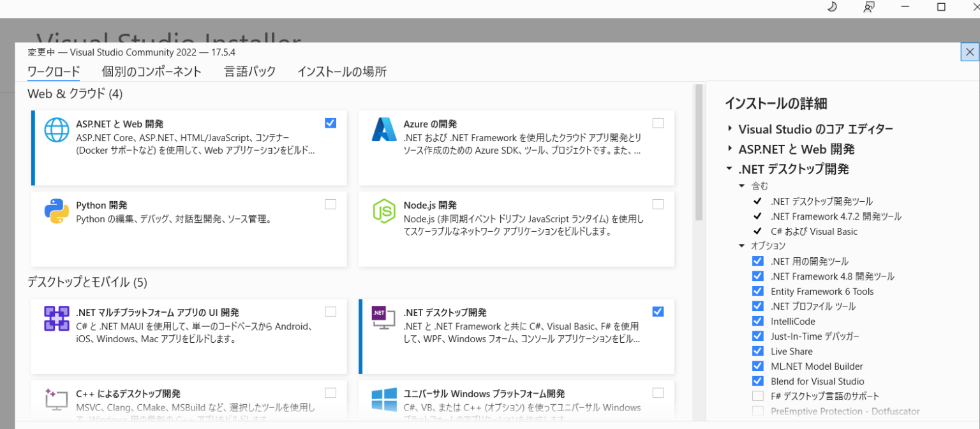Collapse the .NET デスクトップ開発 details section
980x429 pixels.
[x=728, y=169]
